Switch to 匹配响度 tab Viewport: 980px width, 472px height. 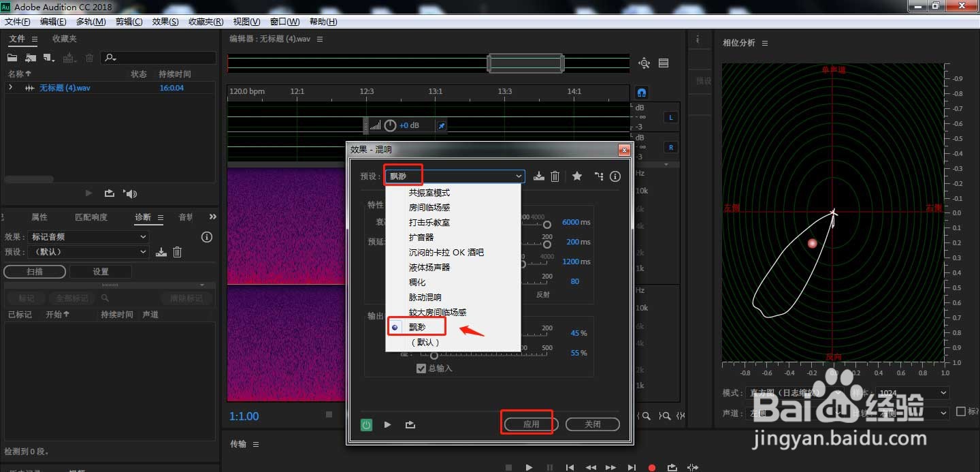[x=91, y=217]
